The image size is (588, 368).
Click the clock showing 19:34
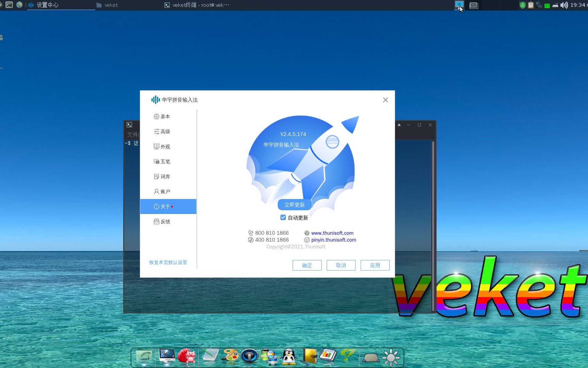pyautogui.click(x=579, y=5)
